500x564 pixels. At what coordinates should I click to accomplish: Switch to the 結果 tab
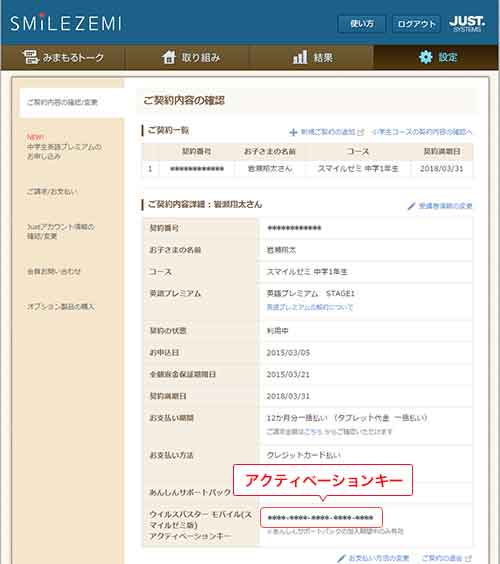point(312,57)
